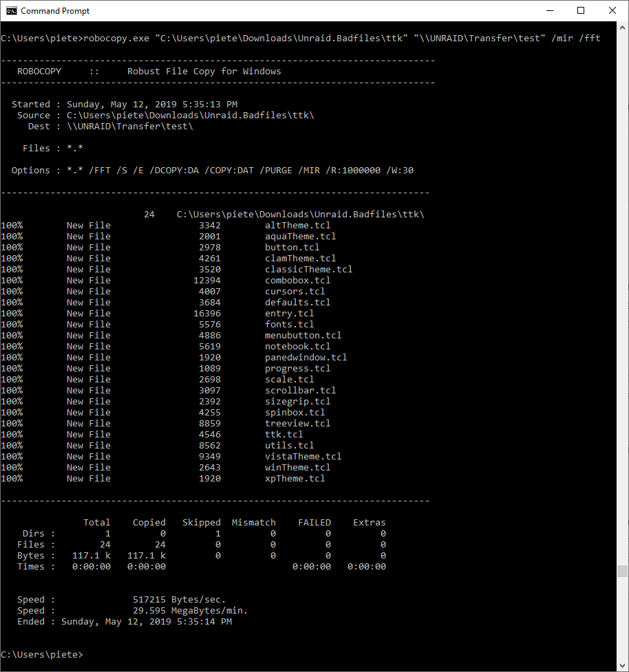This screenshot has width=629, height=672.
Task: Click the FAILED column header
Action: (x=314, y=523)
